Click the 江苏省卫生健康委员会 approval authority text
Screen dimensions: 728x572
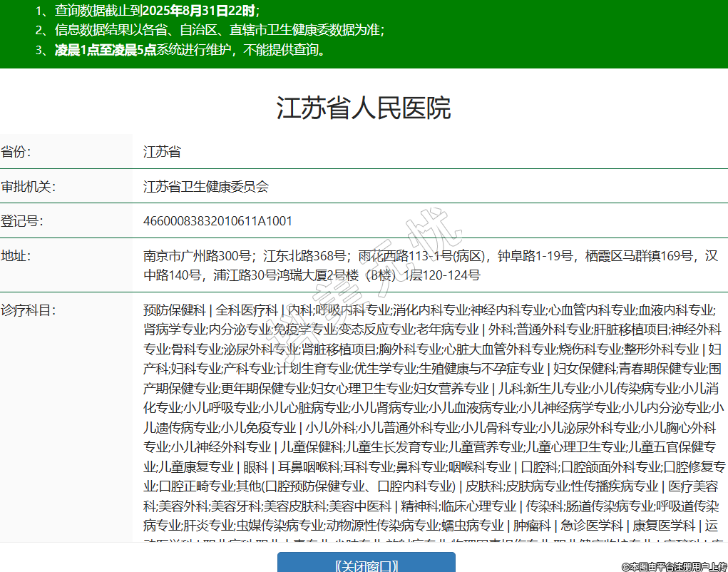pos(206,187)
